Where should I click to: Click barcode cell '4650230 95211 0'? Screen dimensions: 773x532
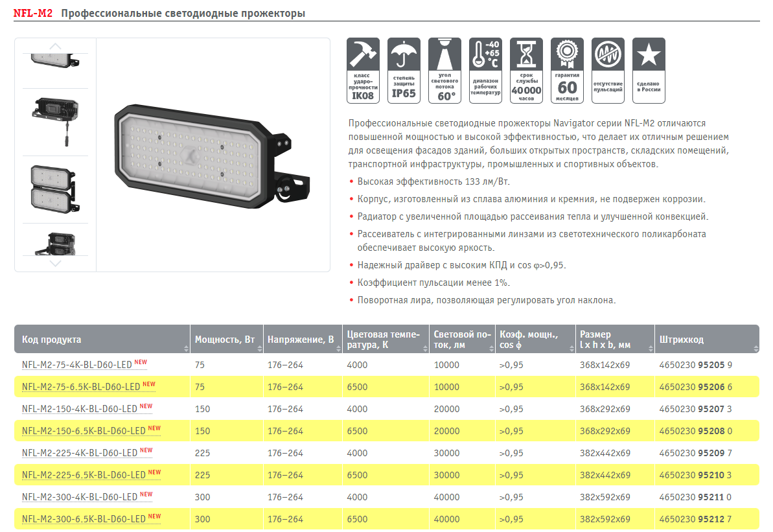tap(696, 497)
